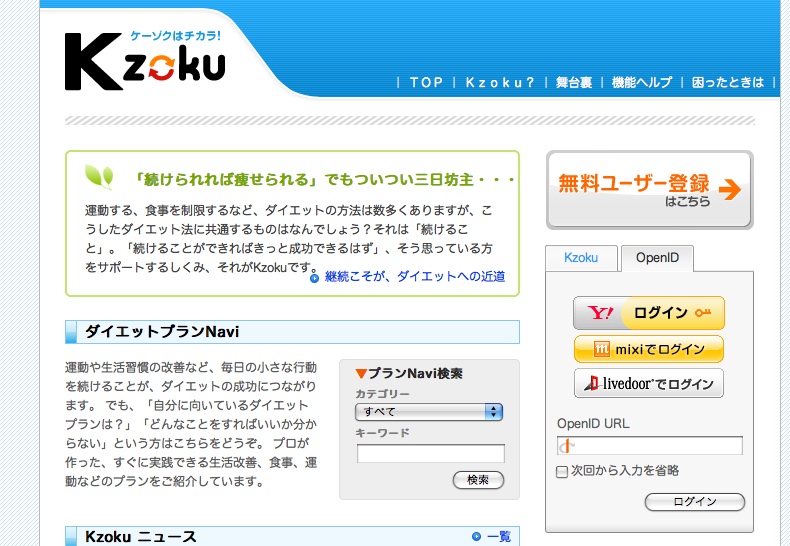Click the mixiでログイン button
Viewport: 790px width, 546px height.
[x=649, y=349]
